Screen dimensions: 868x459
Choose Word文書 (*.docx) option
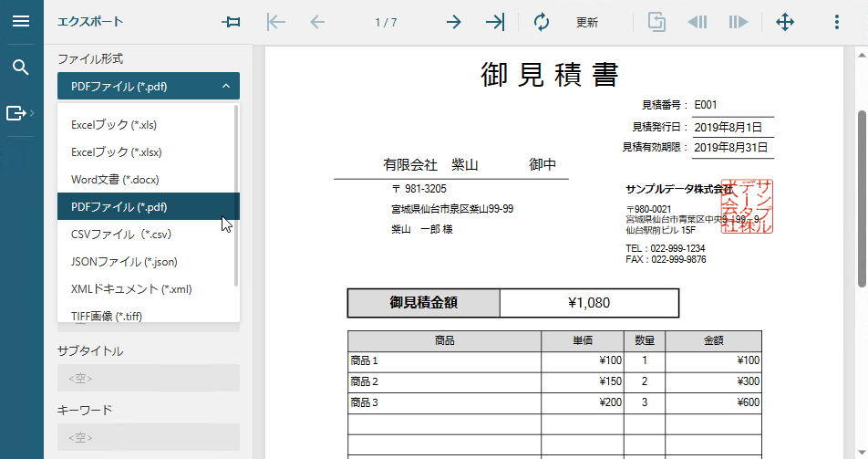149,179
